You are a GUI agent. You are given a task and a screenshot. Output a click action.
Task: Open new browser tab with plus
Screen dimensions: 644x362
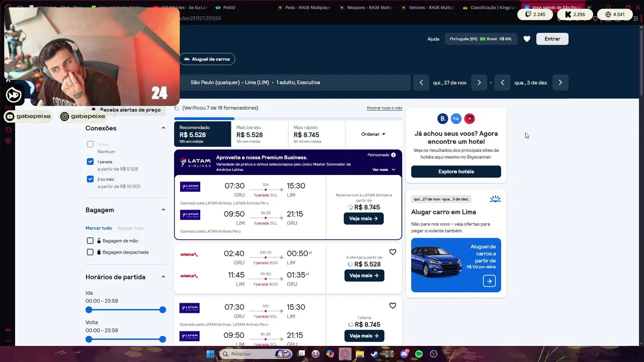click(x=590, y=8)
